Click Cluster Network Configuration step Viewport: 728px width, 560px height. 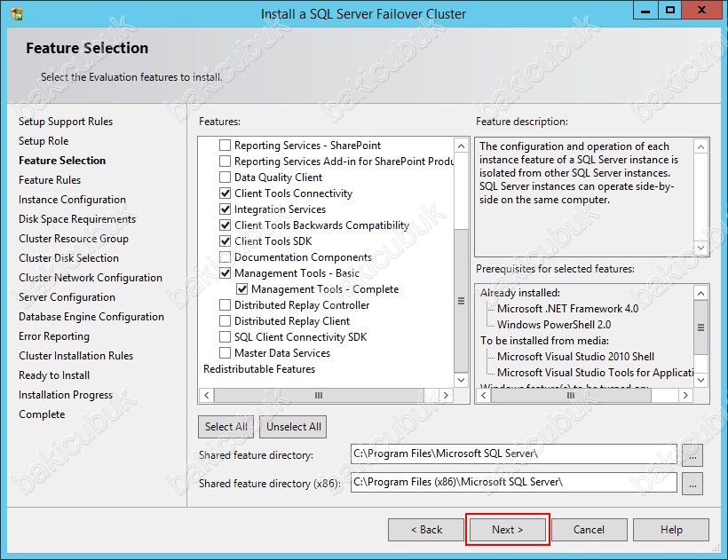[91, 278]
